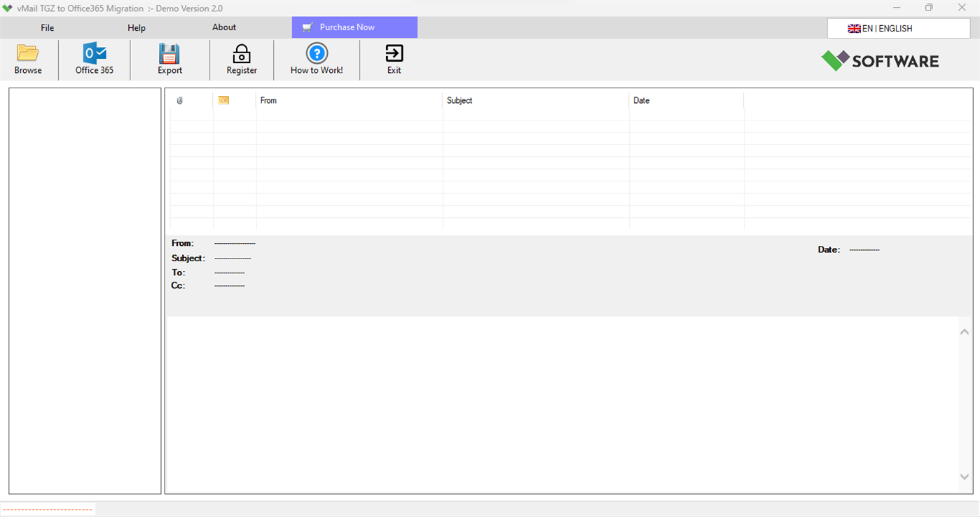Viewport: 980px width, 517px height.
Task: Select the Office 365 migration icon
Action: point(94,52)
